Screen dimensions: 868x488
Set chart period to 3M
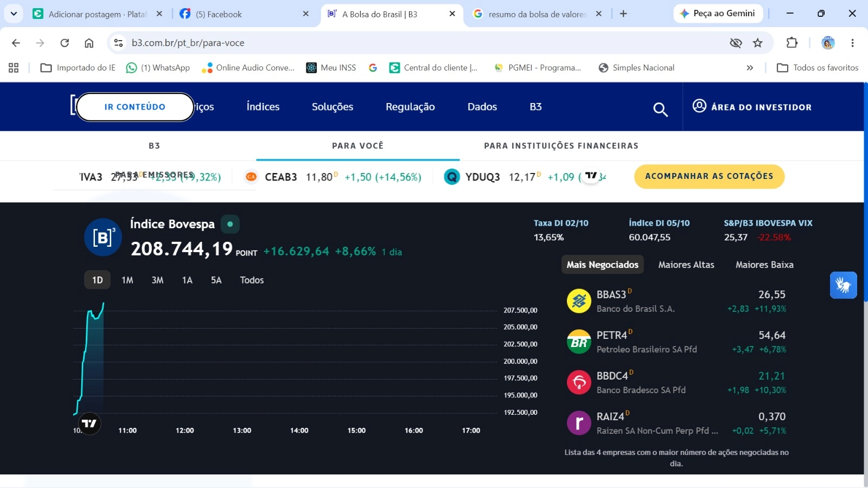point(157,280)
